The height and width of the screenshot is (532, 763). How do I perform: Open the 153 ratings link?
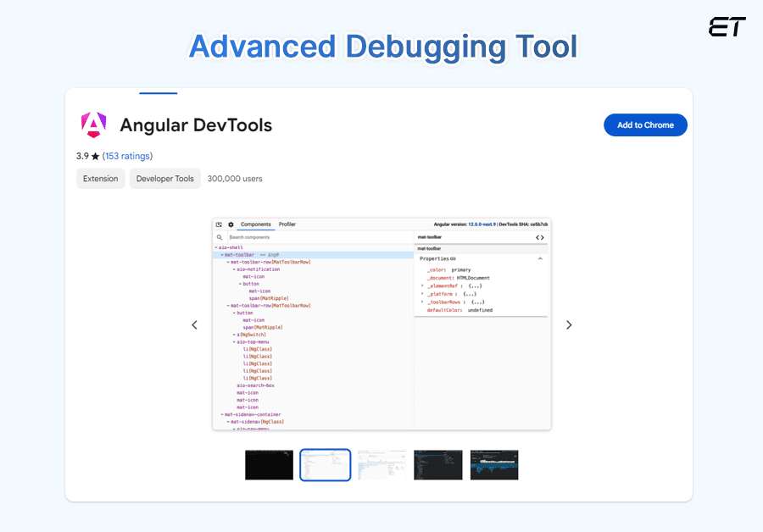pyautogui.click(x=127, y=156)
